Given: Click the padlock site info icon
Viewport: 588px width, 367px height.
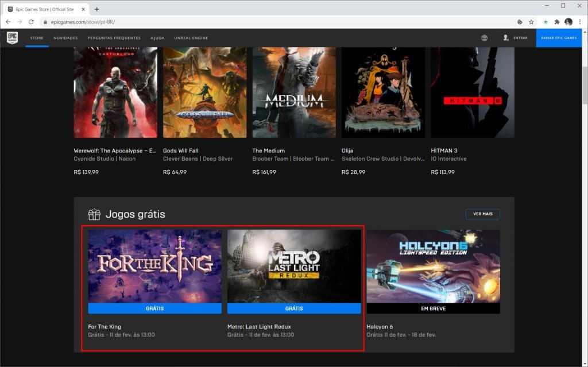Looking at the screenshot, I should coord(45,22).
